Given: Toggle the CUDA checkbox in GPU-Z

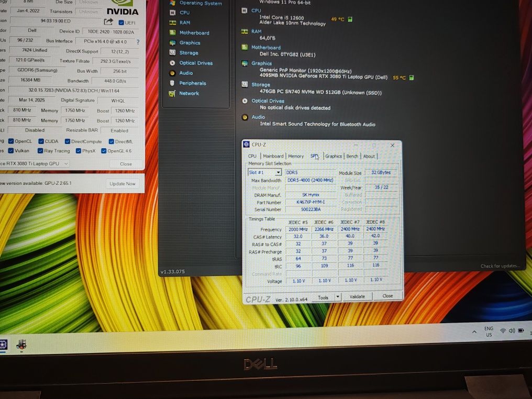Looking at the screenshot, I should [x=41, y=141].
